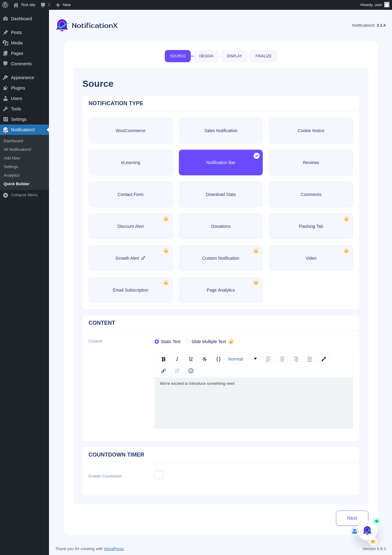392x555 pixels.
Task: Align content text to the left
Action: 268,359
